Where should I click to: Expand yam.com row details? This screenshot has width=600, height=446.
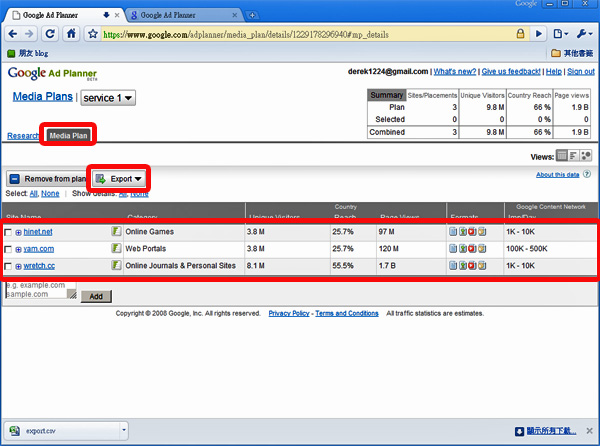click(x=18, y=249)
